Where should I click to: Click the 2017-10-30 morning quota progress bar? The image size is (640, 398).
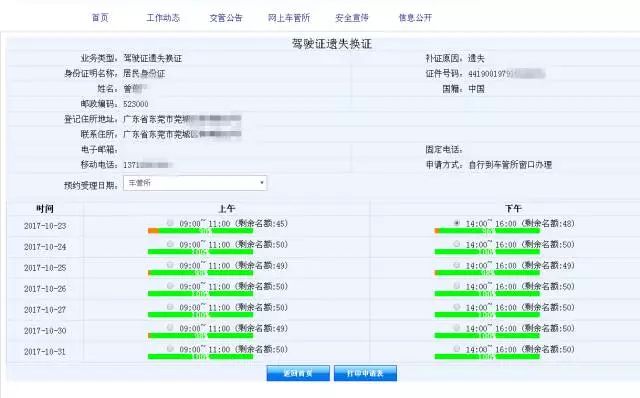click(x=200, y=336)
